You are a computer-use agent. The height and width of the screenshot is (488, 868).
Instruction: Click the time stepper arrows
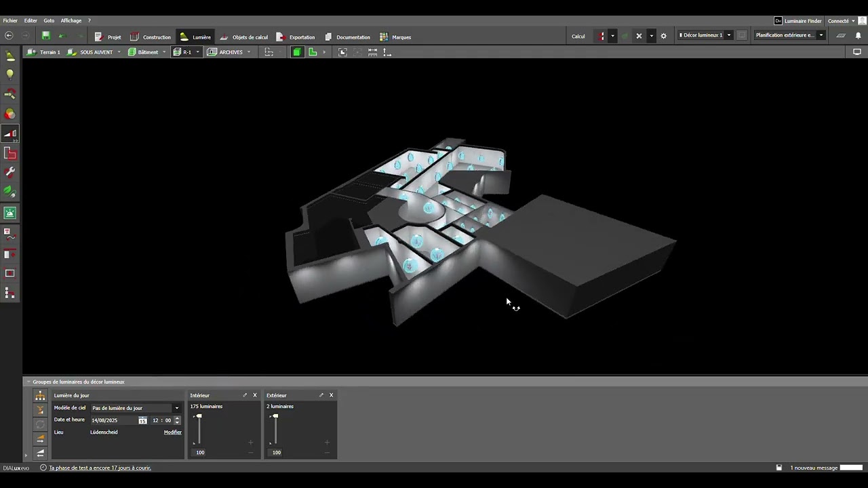point(178,420)
